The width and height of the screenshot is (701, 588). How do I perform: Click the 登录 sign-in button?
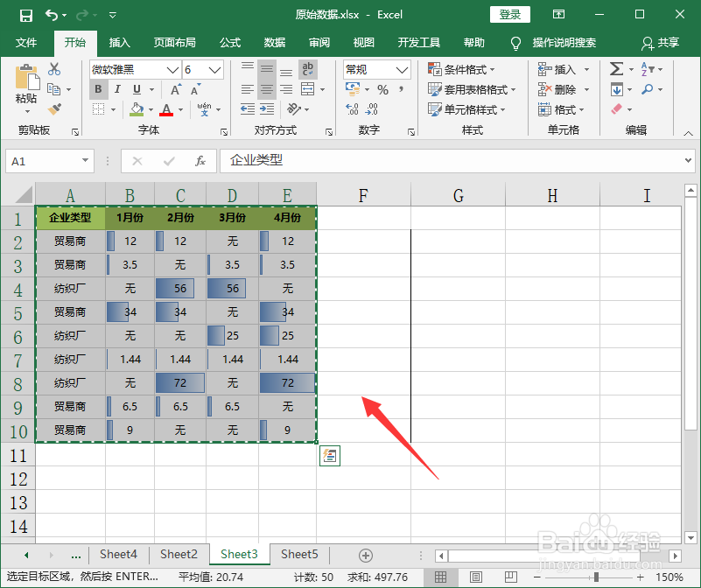[510, 14]
